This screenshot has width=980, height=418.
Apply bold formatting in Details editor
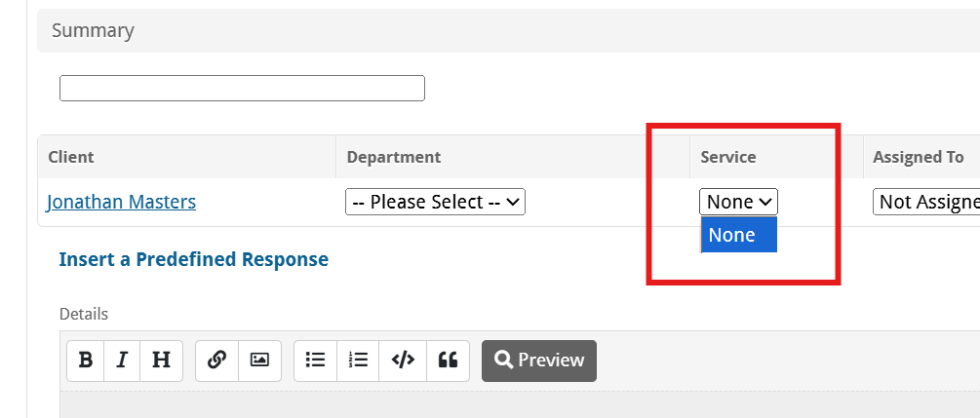(x=86, y=361)
